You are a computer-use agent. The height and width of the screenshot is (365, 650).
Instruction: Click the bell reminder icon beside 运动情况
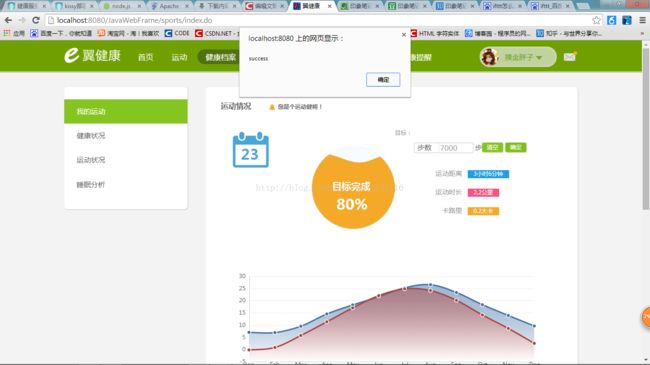point(272,107)
